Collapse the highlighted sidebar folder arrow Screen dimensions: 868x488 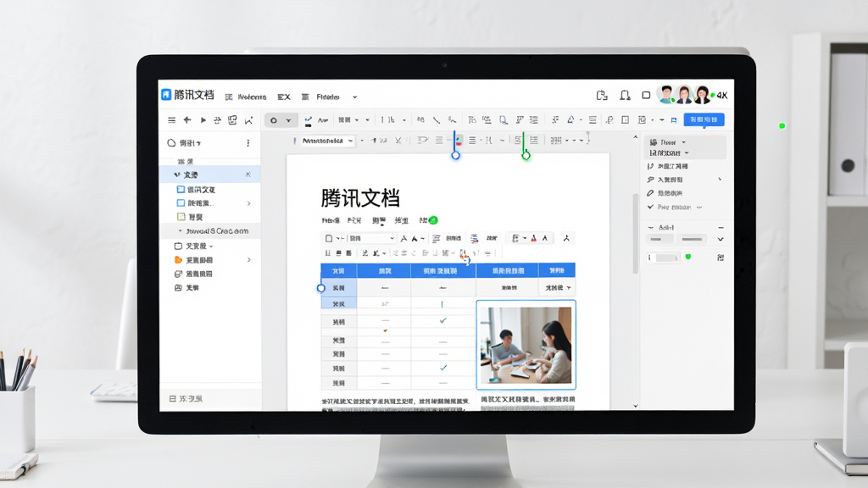click(x=177, y=175)
